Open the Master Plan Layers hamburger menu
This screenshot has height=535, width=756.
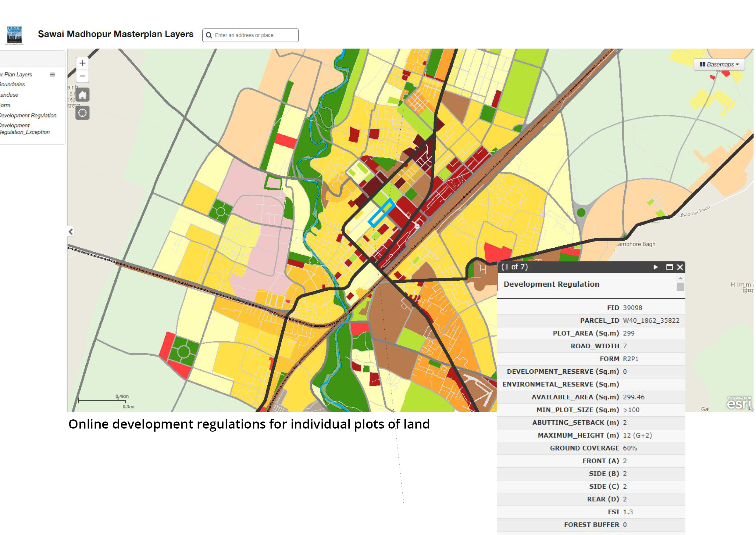pyautogui.click(x=52, y=74)
